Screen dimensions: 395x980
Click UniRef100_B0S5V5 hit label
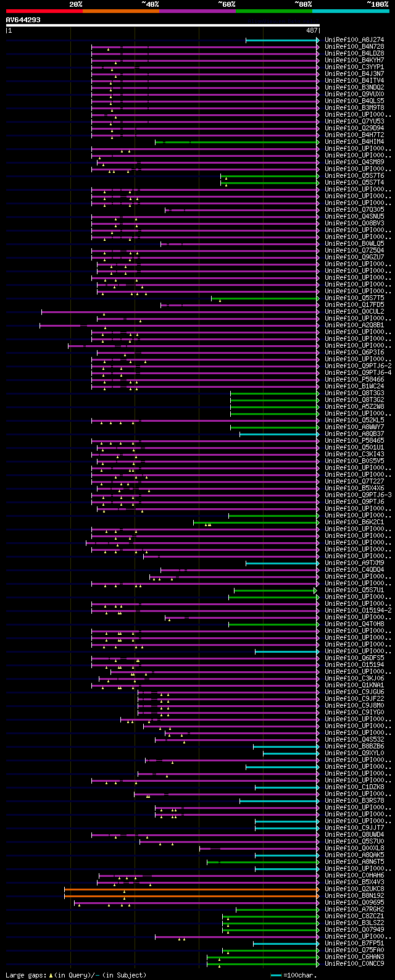click(354, 461)
